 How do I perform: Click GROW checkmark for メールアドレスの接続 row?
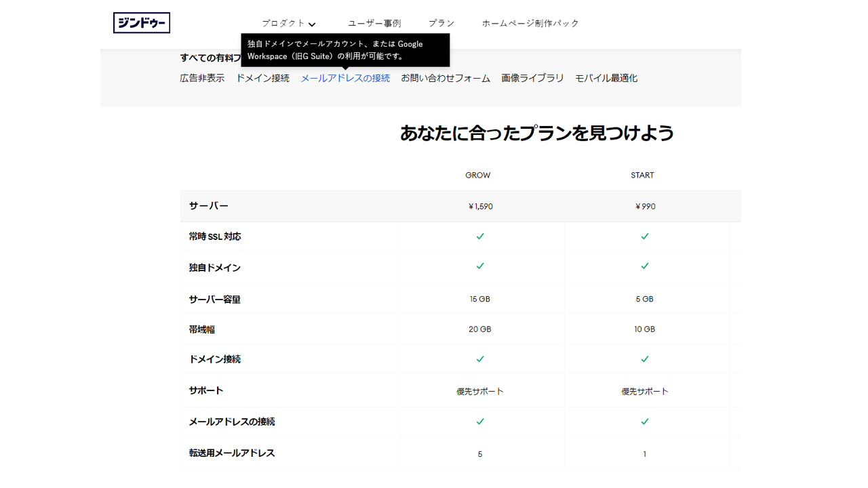point(480,421)
